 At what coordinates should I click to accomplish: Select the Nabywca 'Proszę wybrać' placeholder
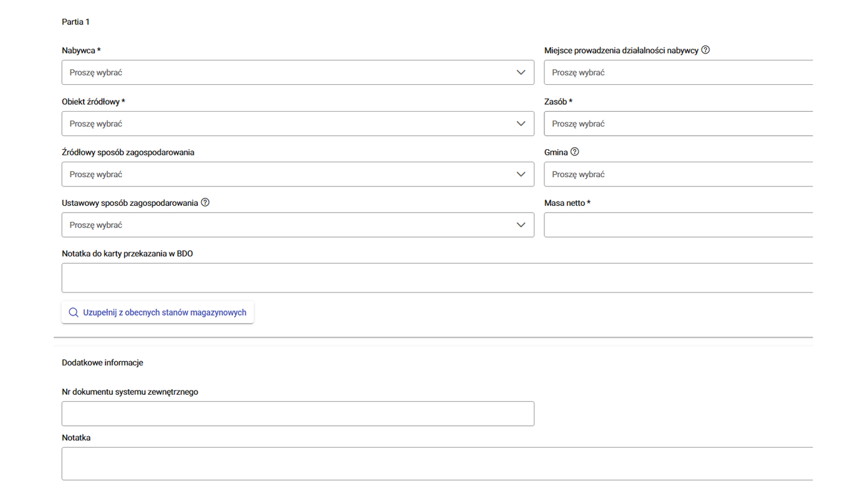(x=96, y=72)
